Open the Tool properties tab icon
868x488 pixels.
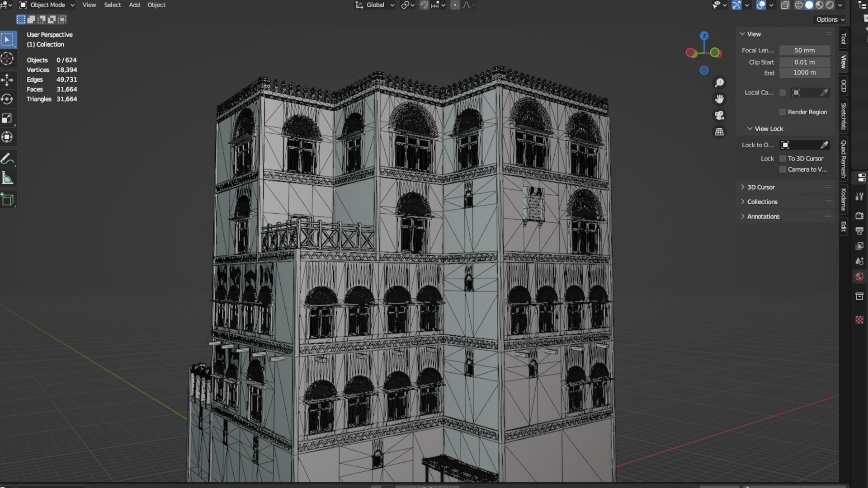coord(859,197)
